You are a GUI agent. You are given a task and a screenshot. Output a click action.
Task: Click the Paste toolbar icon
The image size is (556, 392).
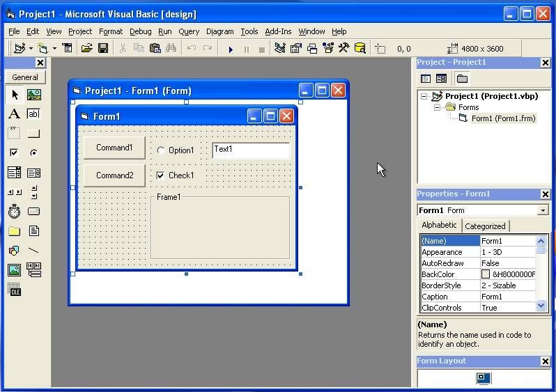click(x=155, y=48)
